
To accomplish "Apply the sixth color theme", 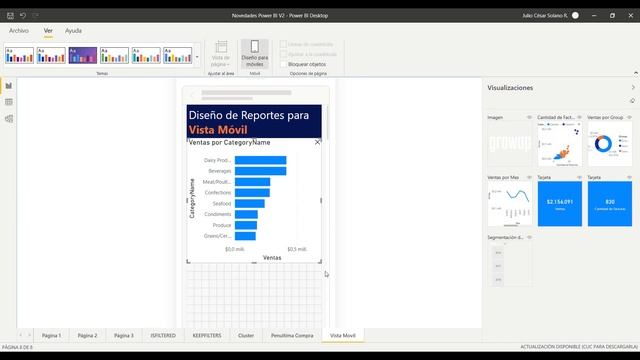I will pyautogui.click(x=178, y=56).
